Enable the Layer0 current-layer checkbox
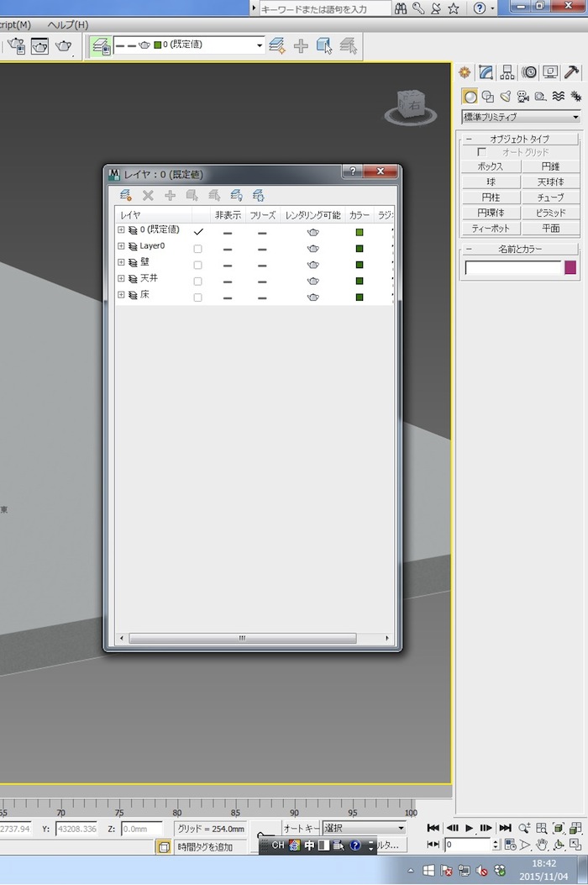The image size is (588, 885). point(198,249)
